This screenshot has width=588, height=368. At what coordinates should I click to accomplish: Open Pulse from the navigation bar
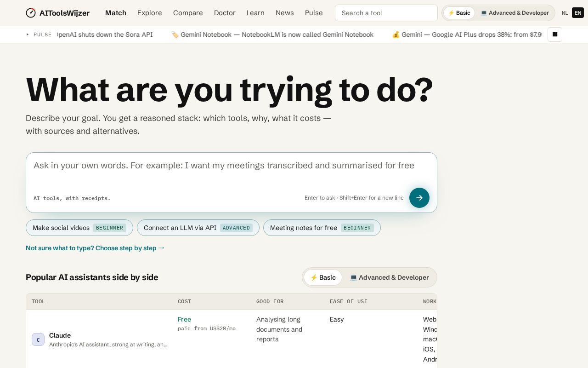click(314, 13)
